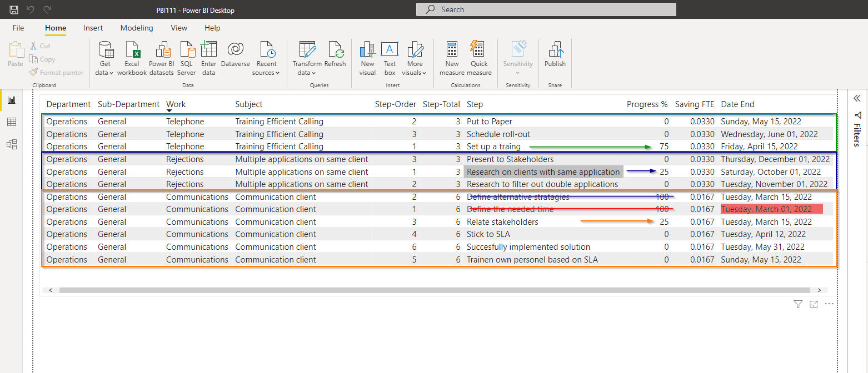Open the Modeling ribbon tab
Screen dimensions: 868x373
tap(137, 28)
